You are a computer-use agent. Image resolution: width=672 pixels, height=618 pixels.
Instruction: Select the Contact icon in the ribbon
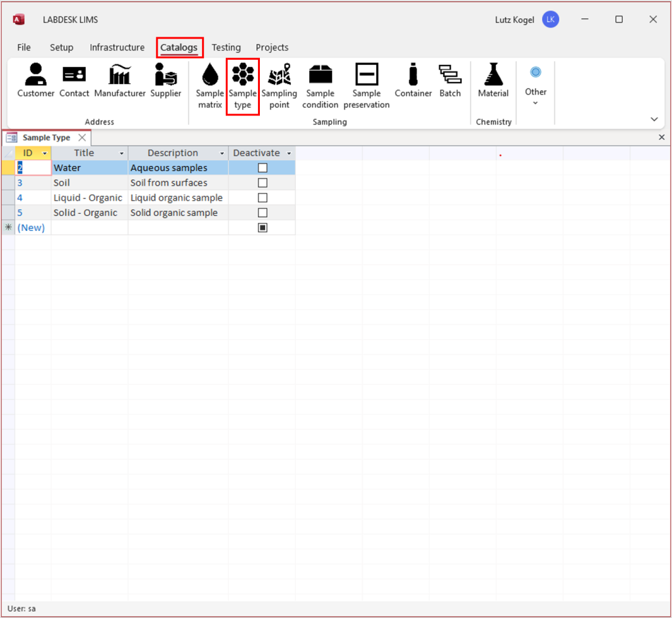(73, 80)
